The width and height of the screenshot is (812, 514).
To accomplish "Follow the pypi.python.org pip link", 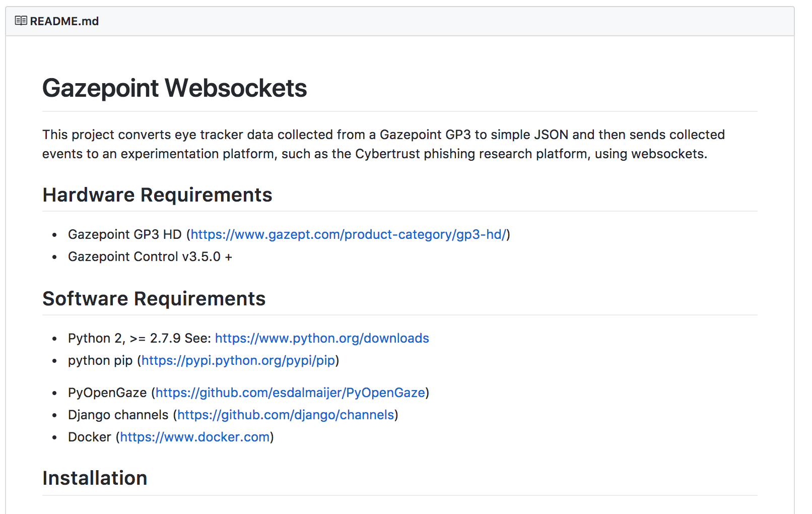I will point(238,360).
